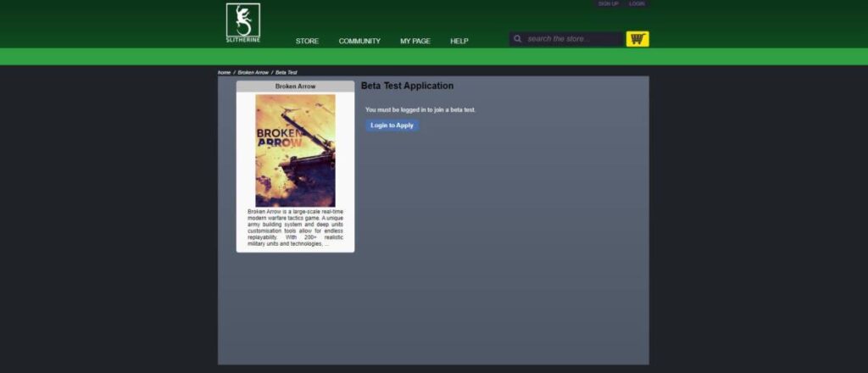The height and width of the screenshot is (373, 868).
Task: Click the magnifying glass search icon
Action: coord(518,39)
